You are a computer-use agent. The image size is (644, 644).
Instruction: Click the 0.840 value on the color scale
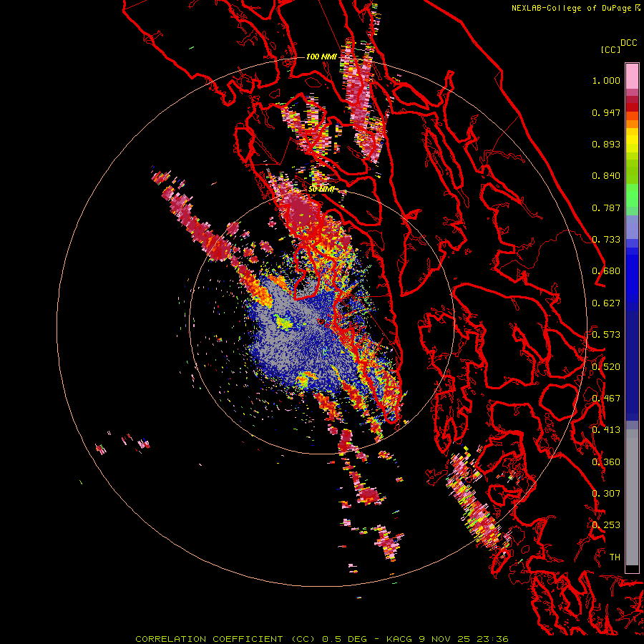(606, 176)
